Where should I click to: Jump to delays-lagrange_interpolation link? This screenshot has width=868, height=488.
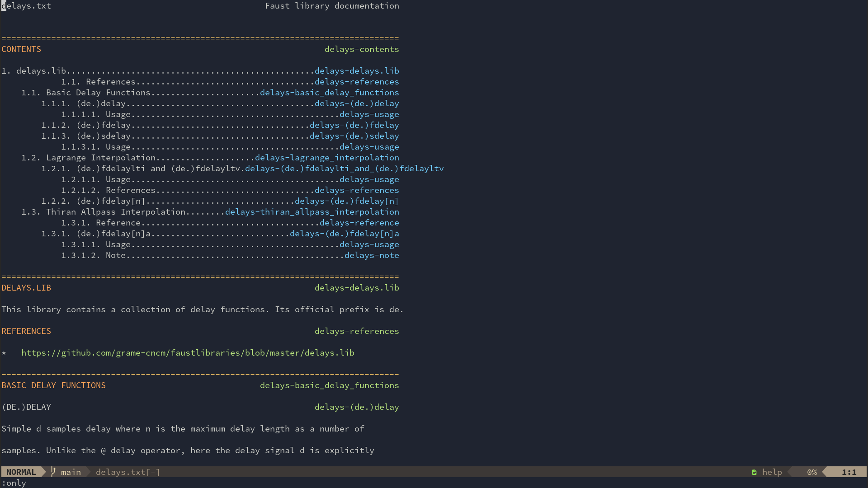pos(326,158)
